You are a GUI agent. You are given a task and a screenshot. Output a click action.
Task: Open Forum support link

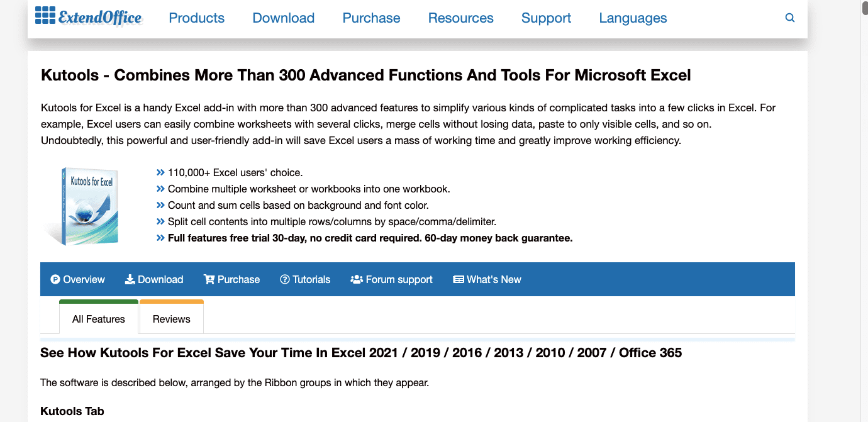pos(391,279)
